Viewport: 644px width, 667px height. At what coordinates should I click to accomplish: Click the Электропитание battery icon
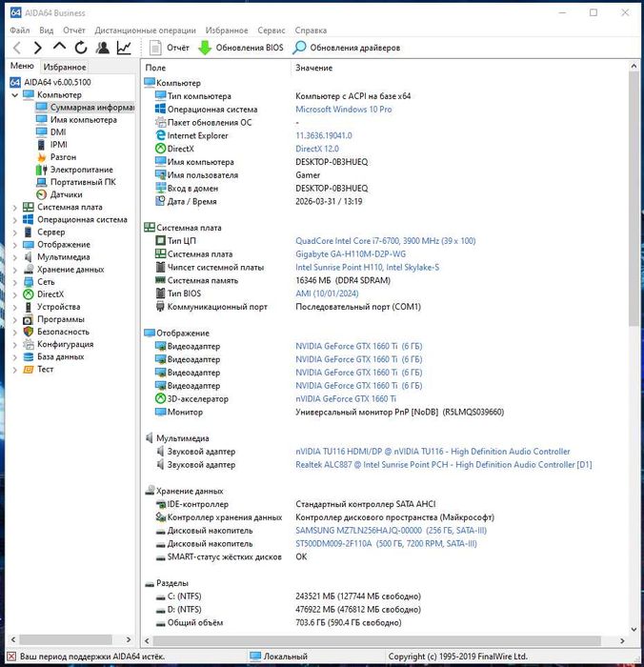42,170
